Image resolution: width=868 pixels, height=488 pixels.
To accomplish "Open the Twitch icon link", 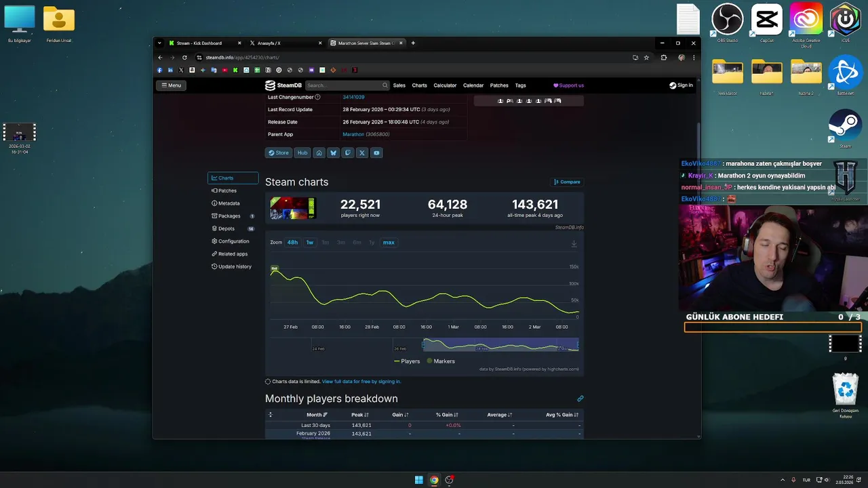I will [x=348, y=152].
